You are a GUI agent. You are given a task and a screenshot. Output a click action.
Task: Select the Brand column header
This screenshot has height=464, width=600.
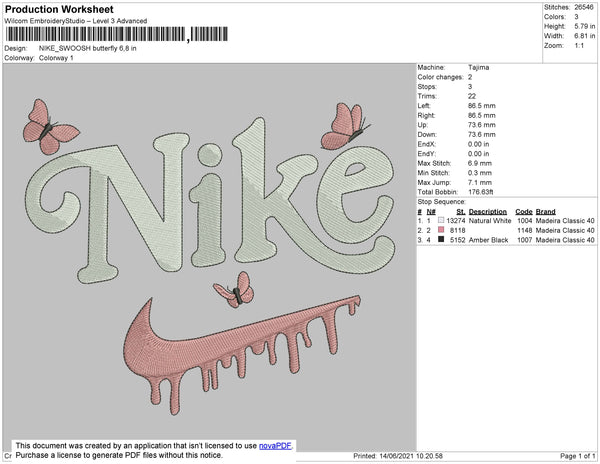(x=545, y=212)
